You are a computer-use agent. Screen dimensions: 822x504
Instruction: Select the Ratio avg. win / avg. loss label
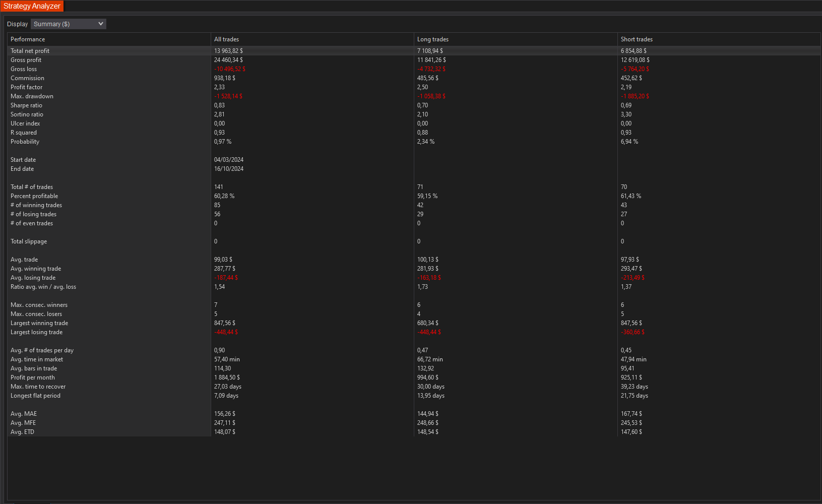coord(43,287)
